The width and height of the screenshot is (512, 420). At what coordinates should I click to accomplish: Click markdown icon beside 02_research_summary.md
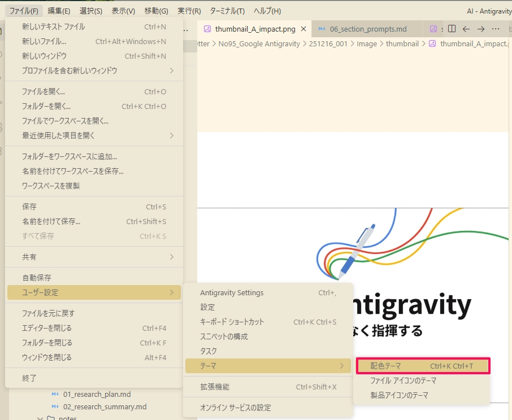pyautogui.click(x=55, y=407)
